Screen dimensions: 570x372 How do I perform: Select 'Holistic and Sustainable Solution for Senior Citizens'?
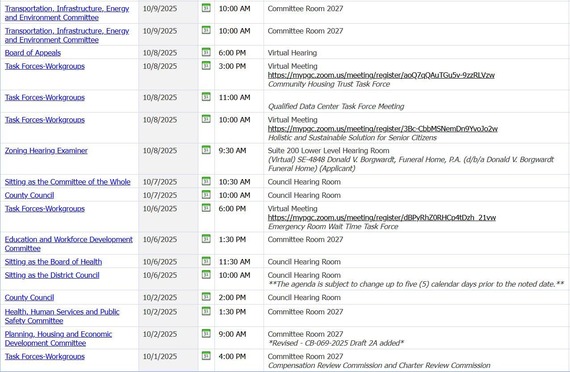[x=353, y=138]
